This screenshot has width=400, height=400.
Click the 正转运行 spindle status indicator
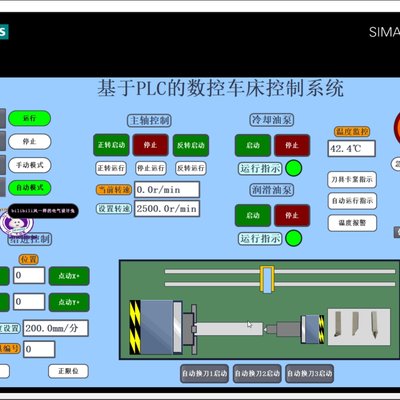coord(111,168)
